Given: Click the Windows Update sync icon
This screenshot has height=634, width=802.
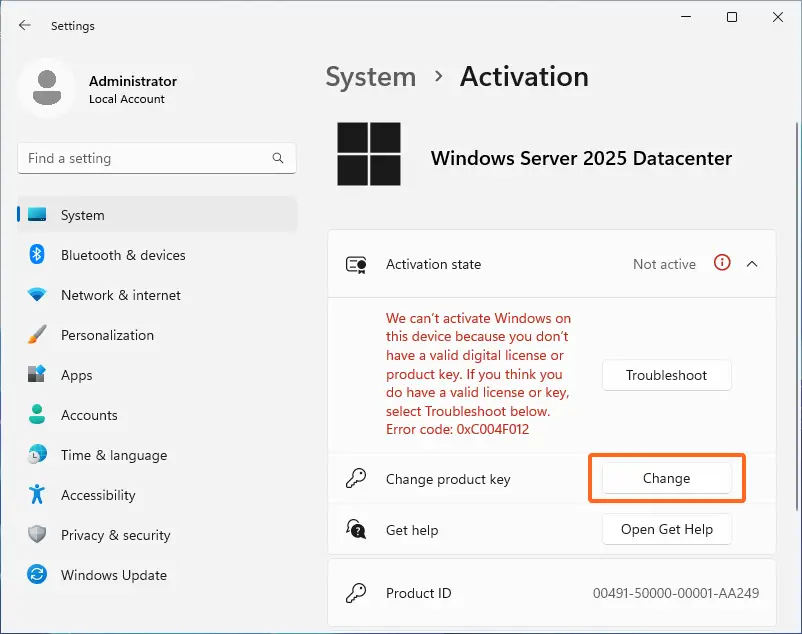Looking at the screenshot, I should click(x=37, y=574).
